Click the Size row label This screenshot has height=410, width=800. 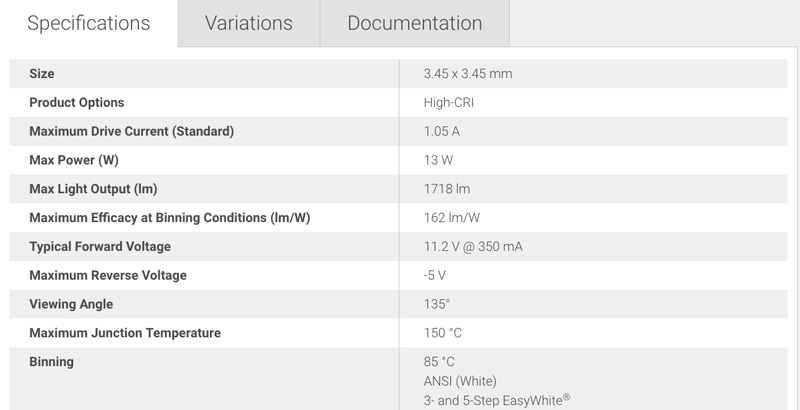click(x=42, y=74)
